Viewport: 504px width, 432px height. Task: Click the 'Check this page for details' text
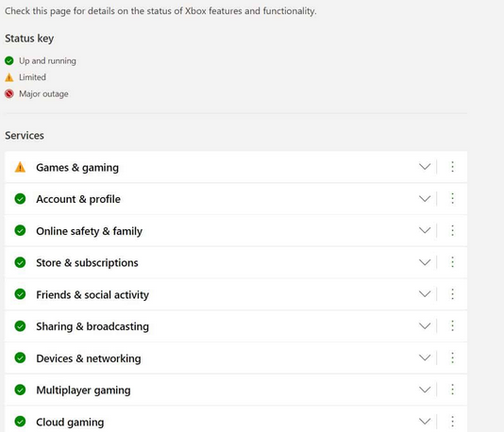[x=160, y=11]
